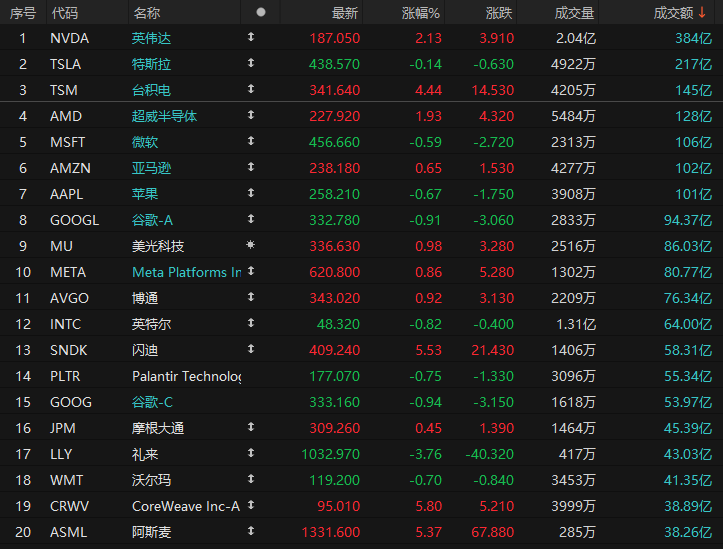Click the marker icon in the NVDA row

(251, 37)
